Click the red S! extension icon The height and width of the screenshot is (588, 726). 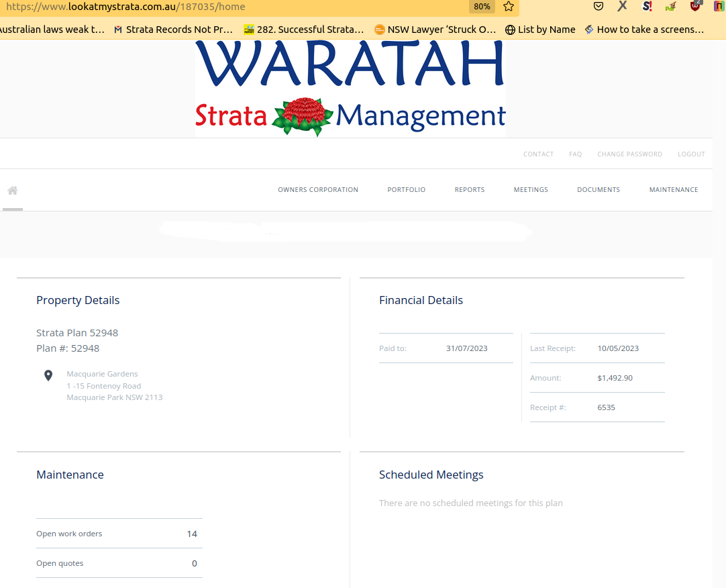(647, 7)
